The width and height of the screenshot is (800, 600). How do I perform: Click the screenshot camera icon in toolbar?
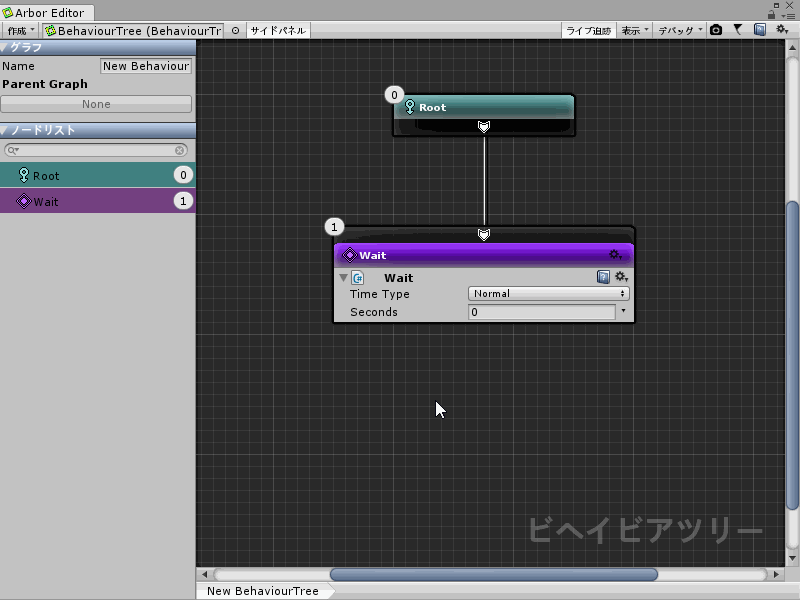pyautogui.click(x=716, y=30)
